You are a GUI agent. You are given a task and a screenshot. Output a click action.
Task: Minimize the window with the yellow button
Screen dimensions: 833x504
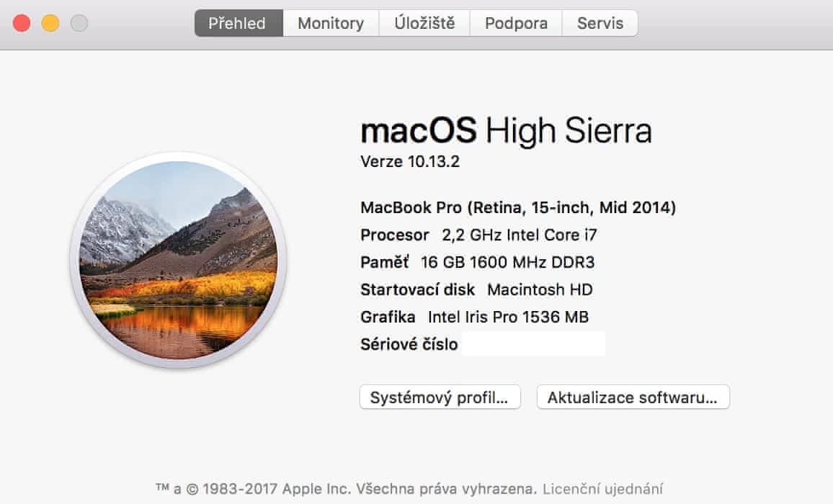50,23
